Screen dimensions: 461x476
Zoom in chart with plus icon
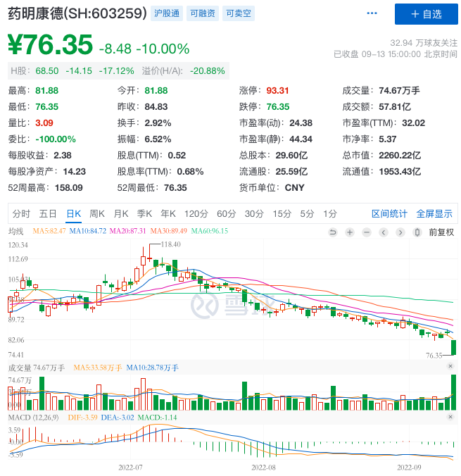click(350, 232)
